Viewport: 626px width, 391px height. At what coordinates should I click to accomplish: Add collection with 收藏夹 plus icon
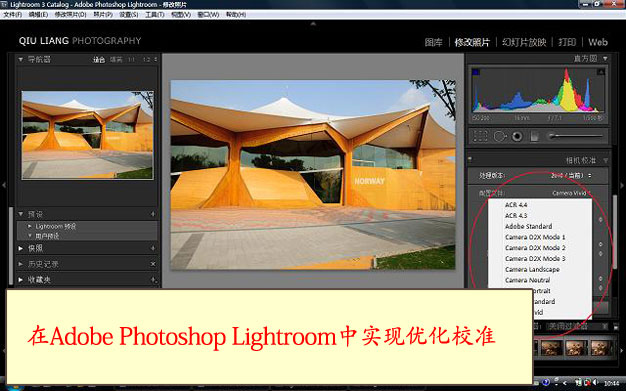[x=153, y=280]
